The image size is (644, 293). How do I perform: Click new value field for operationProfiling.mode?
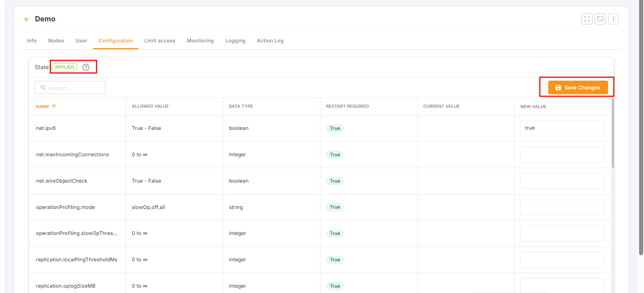pos(562,207)
